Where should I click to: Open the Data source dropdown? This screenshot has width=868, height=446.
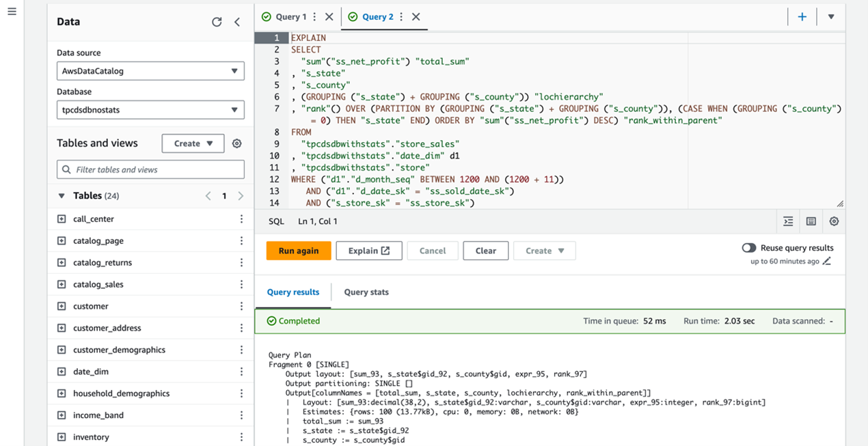(x=150, y=71)
